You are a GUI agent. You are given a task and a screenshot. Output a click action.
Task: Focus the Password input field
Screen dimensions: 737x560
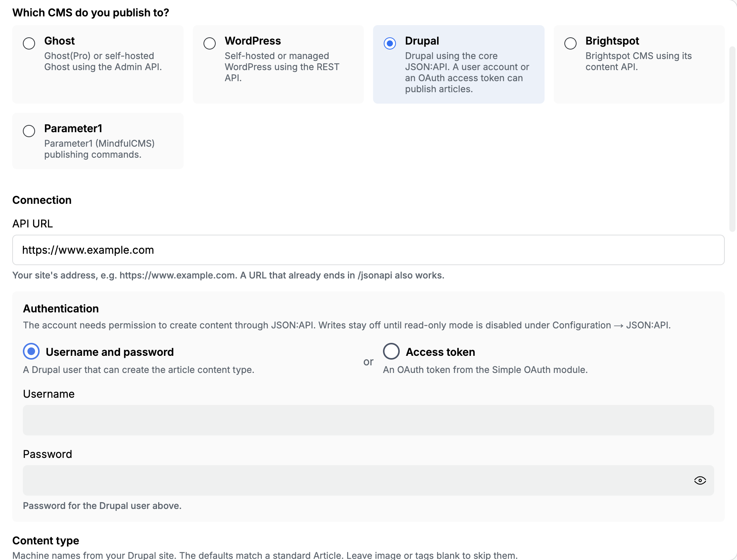tap(368, 480)
